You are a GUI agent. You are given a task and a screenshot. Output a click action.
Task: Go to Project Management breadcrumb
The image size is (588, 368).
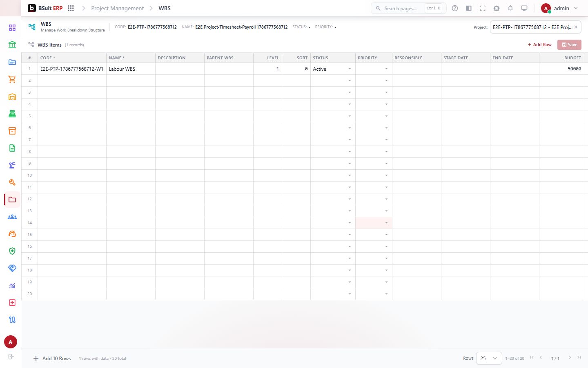pos(117,8)
